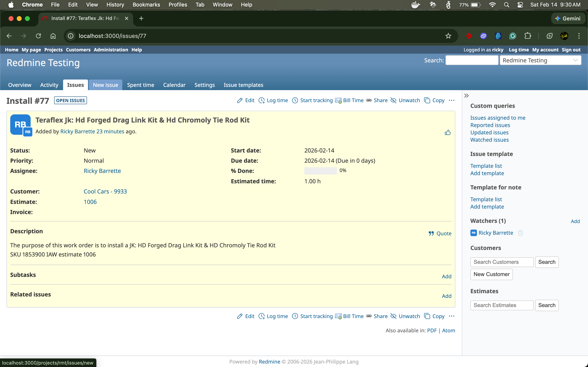
Task: Click the Quote icon in Description
Action: 431,233
